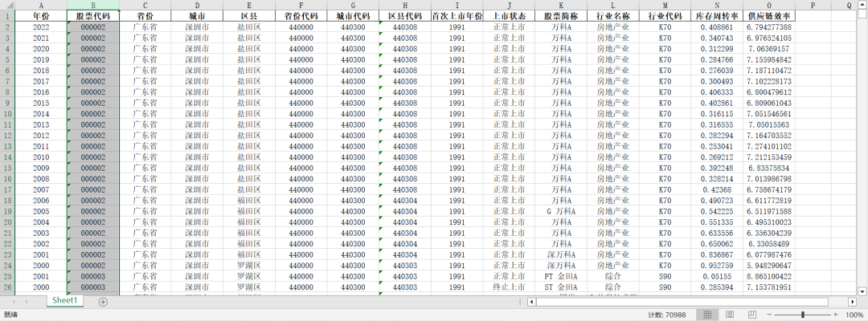Image resolution: width=868 pixels, height=321 pixels.
Task: Switch to Normal view in status bar
Action: click(707, 315)
